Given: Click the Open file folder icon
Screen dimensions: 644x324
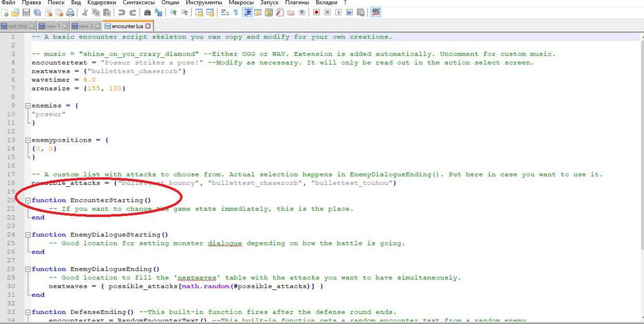Looking at the screenshot, I should click(x=15, y=13).
